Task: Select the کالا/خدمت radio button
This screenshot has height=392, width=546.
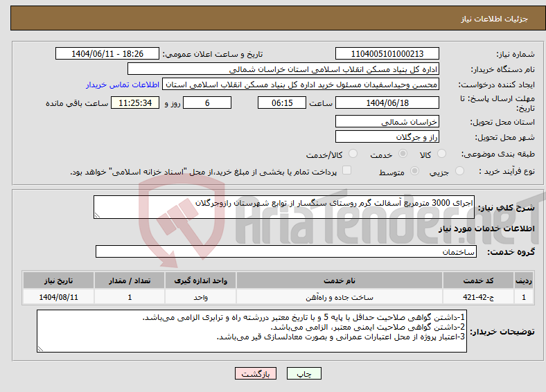Action: tap(353, 154)
